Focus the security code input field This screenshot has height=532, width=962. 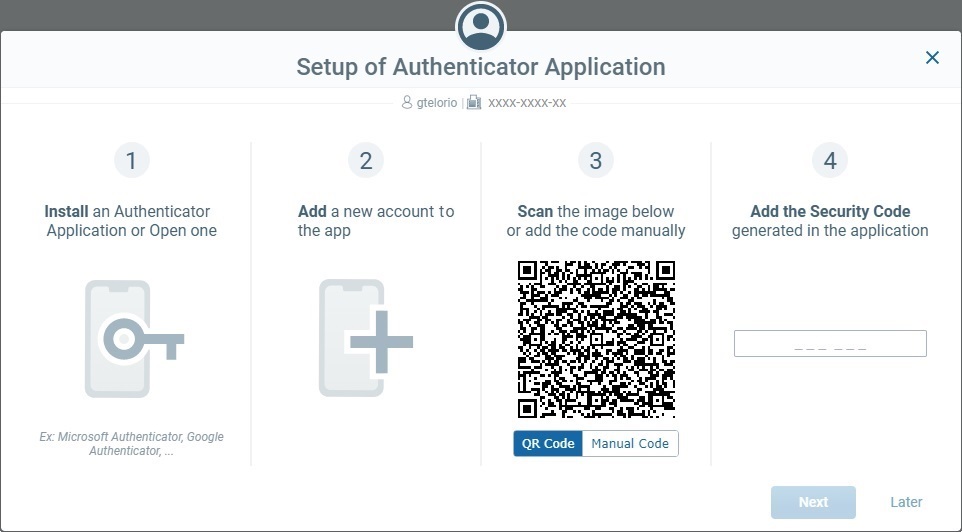click(x=830, y=344)
